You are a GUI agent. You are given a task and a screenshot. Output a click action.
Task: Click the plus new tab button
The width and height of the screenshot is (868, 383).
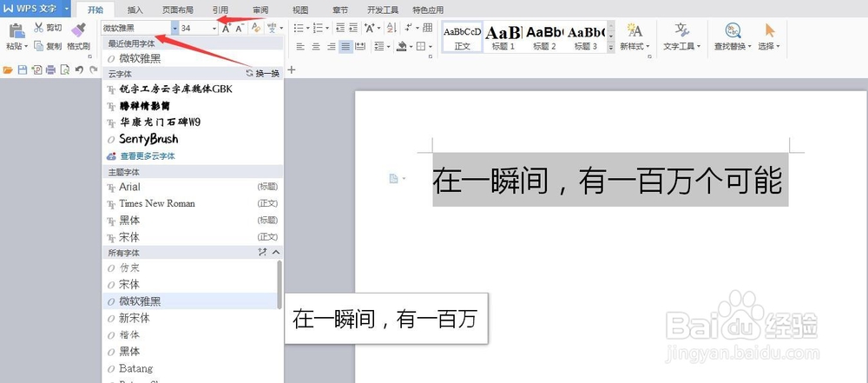(292, 69)
